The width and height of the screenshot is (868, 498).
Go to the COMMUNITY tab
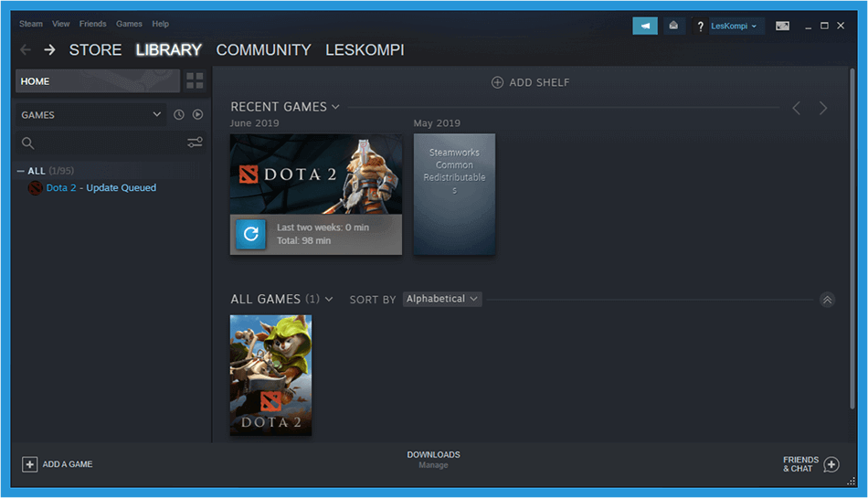click(x=263, y=49)
